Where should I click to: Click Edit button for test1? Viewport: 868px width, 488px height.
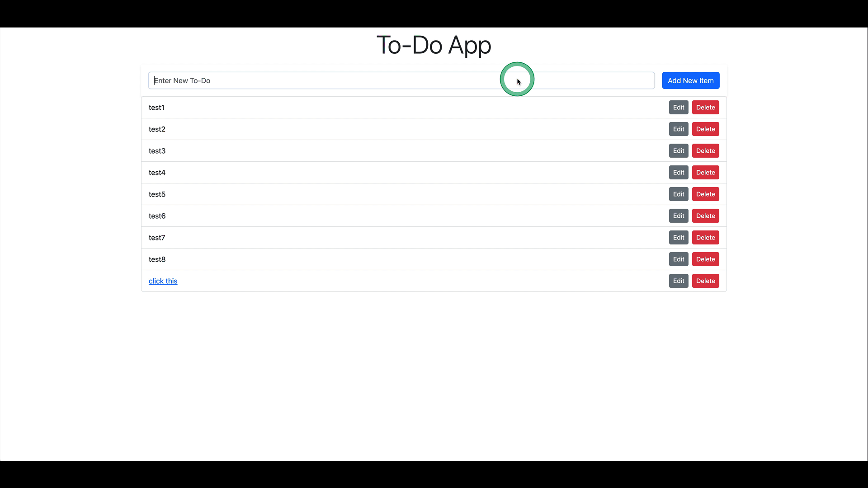pyautogui.click(x=679, y=107)
